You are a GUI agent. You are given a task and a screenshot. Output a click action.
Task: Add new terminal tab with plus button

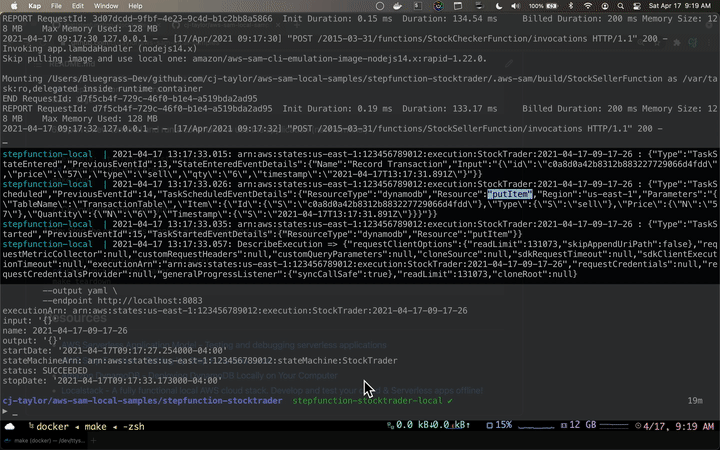pyautogui.click(x=93, y=441)
